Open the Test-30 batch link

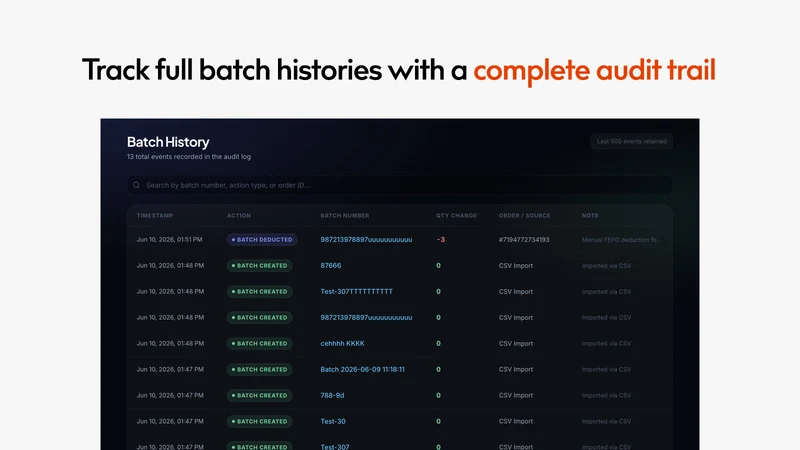point(333,421)
